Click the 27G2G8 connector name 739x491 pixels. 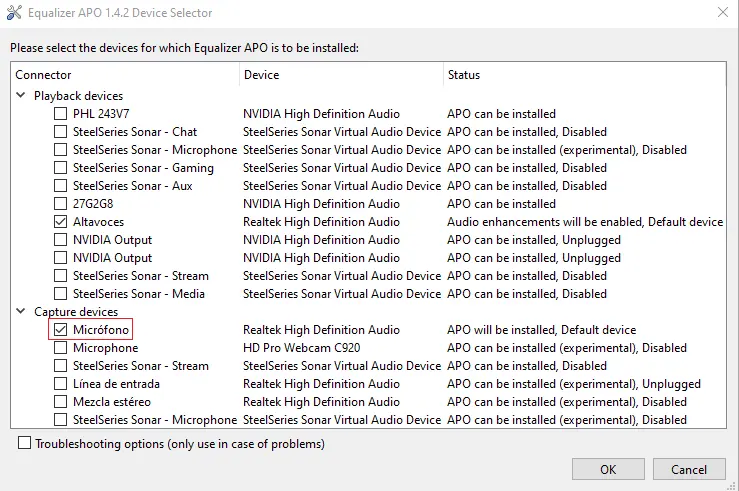(93, 204)
